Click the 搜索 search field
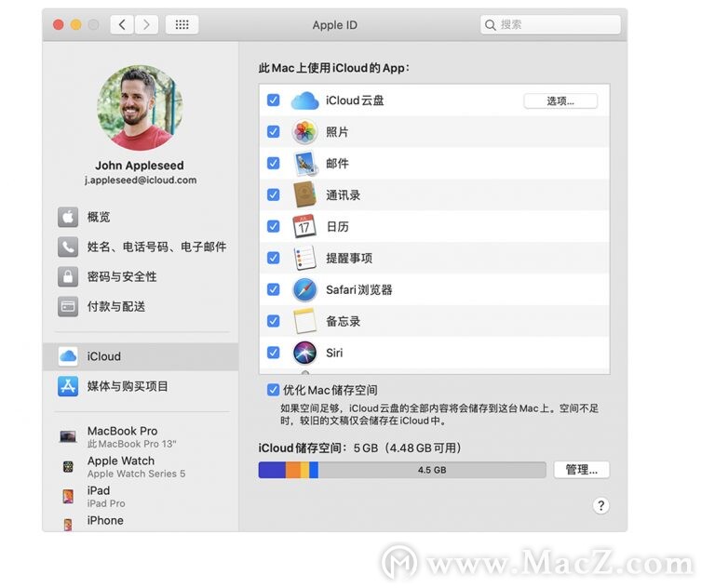 pyautogui.click(x=550, y=24)
